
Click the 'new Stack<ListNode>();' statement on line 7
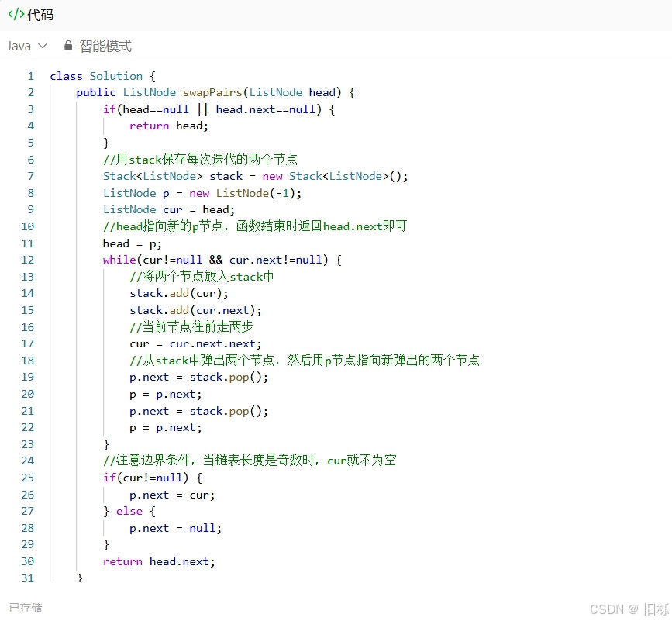coord(335,176)
